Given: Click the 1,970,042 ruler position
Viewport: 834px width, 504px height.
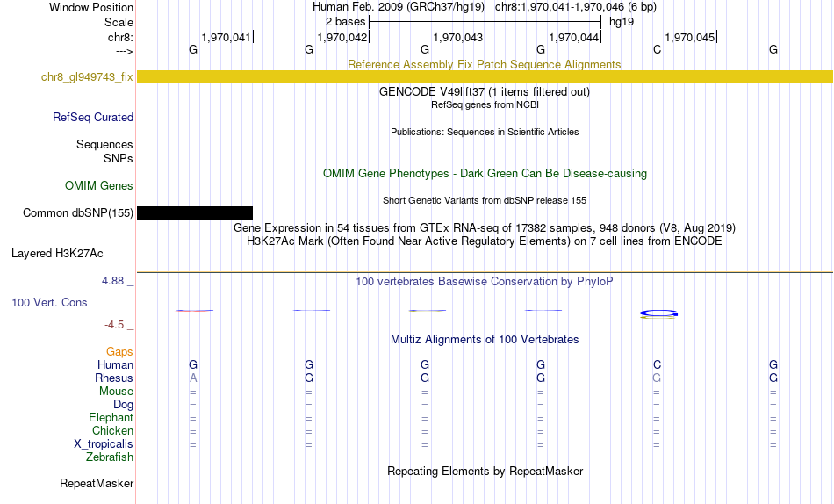Looking at the screenshot, I should click(342, 37).
